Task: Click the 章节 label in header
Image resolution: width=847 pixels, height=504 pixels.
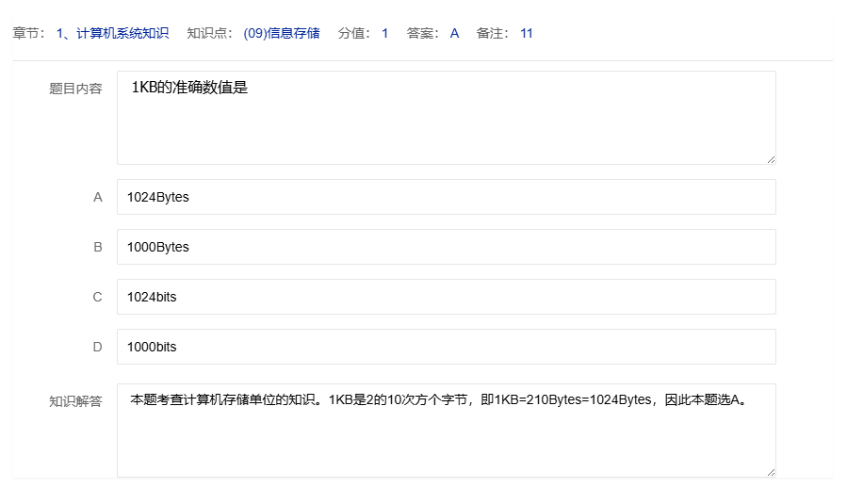Action: coord(28,33)
